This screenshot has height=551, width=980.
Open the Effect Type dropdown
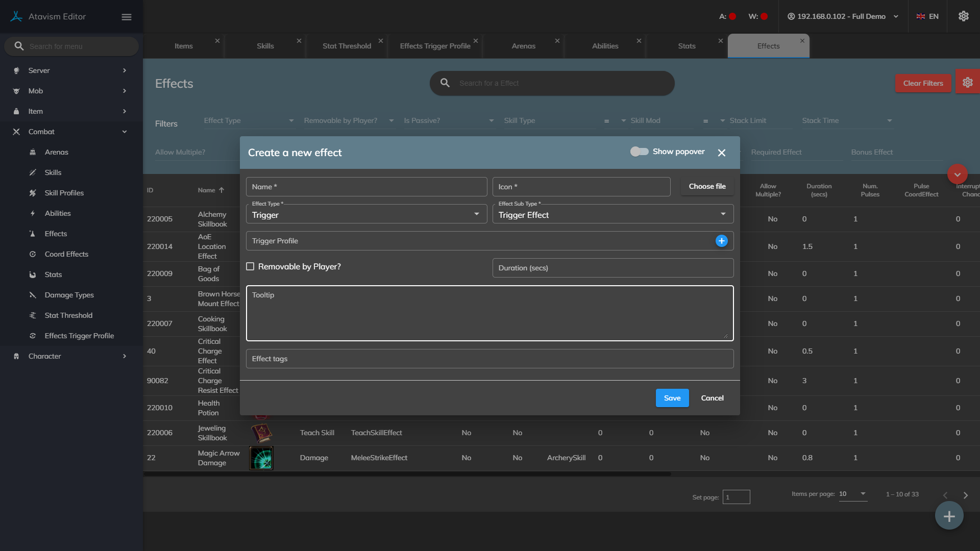click(366, 215)
